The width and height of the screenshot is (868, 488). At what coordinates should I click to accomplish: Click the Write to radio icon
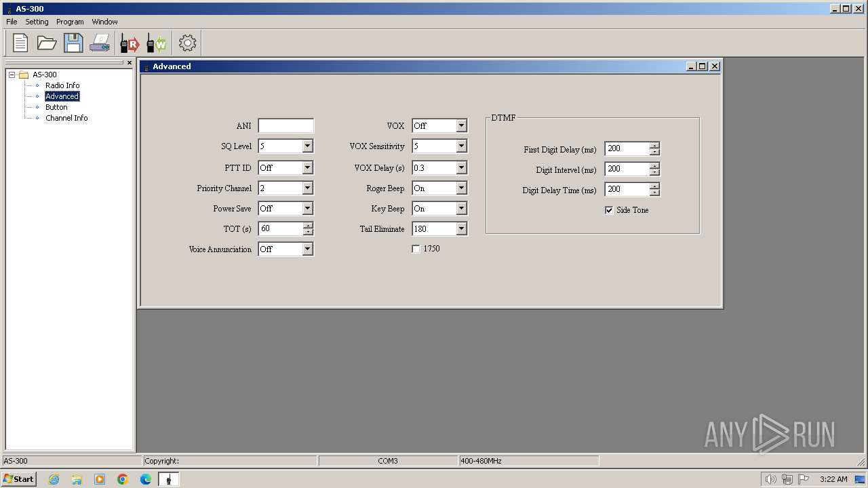coord(156,43)
